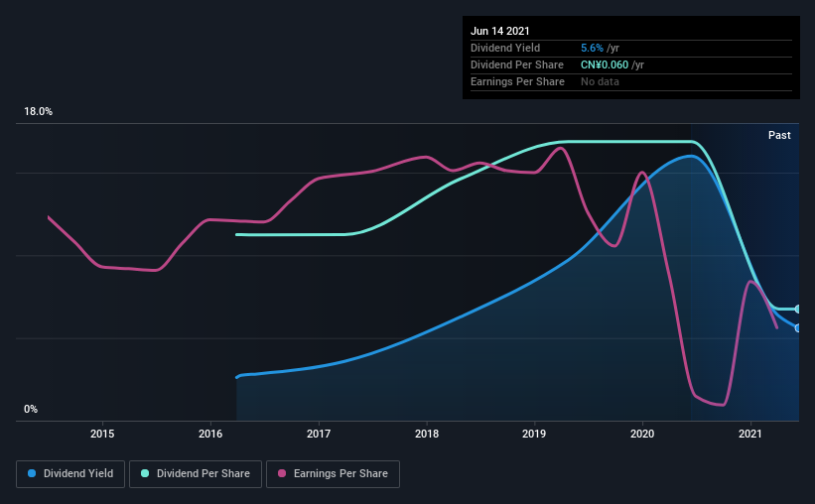Click the blue Dividend Yield legend dot
This screenshot has width=815, height=504.
click(32, 473)
